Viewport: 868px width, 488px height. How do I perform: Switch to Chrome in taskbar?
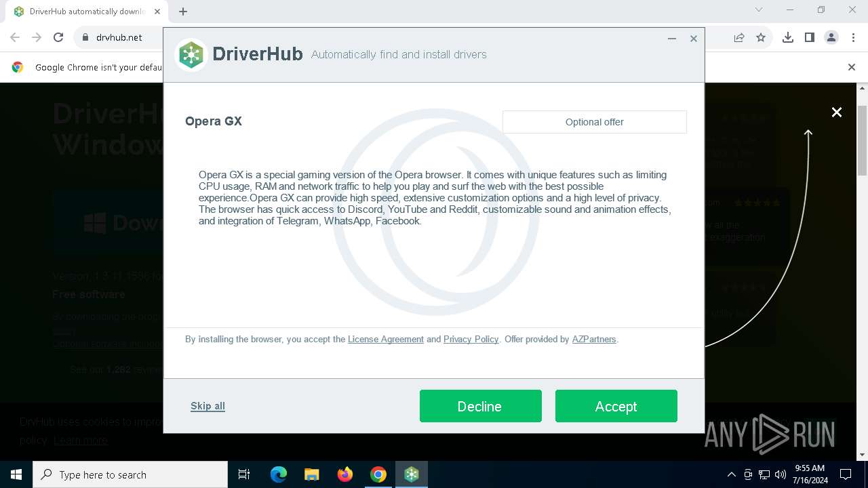click(378, 474)
